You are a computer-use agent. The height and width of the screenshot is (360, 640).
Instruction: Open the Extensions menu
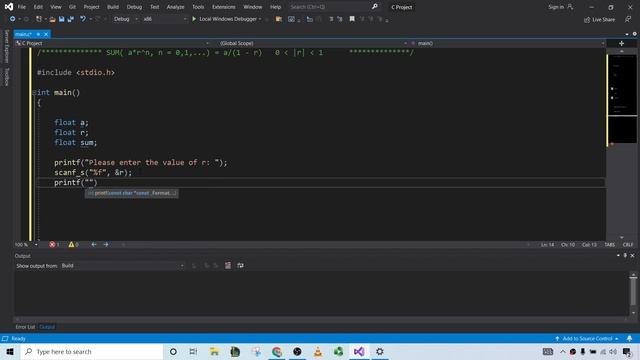224,7
